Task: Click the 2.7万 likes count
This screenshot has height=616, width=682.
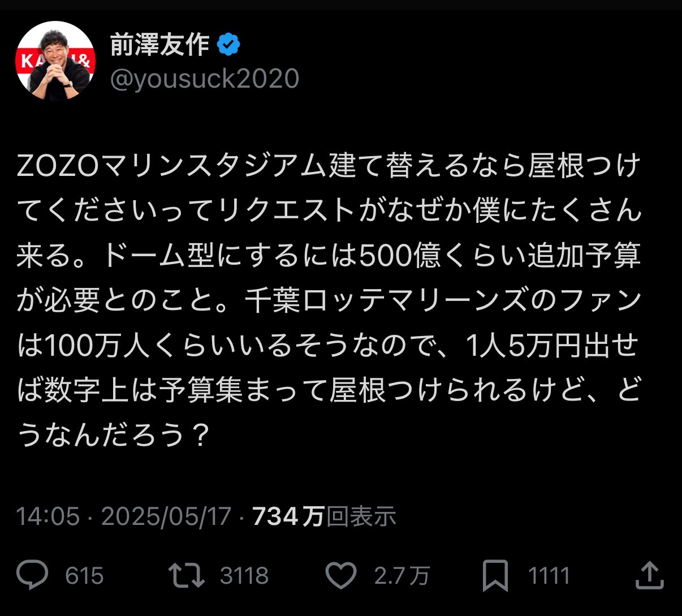Action: (402, 576)
